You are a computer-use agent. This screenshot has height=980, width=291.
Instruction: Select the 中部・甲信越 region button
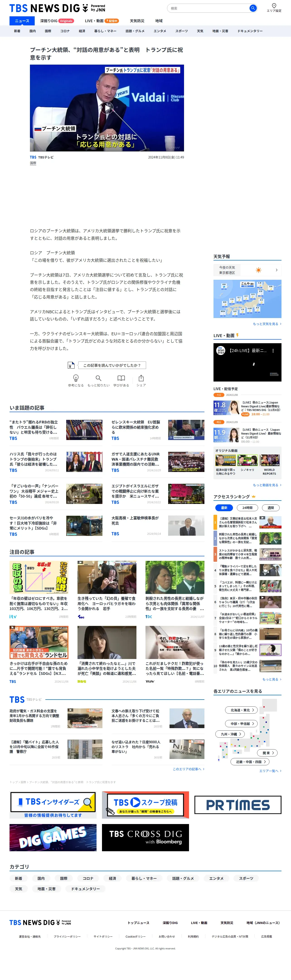pyautogui.click(x=242, y=724)
